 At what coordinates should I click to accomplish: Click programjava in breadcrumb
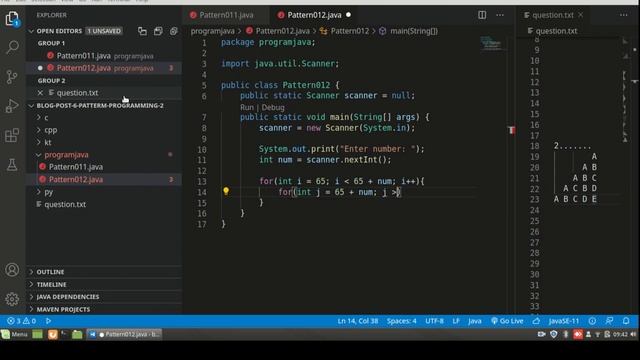coord(213,31)
